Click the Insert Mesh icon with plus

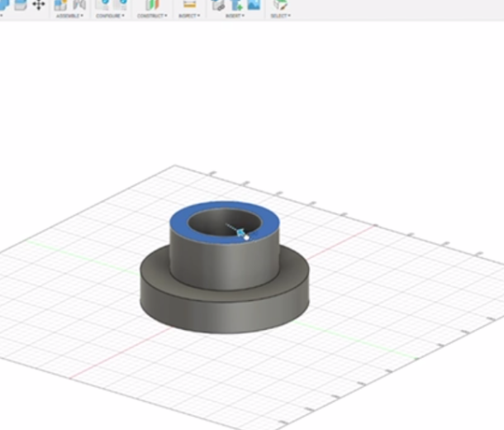(236, 5)
